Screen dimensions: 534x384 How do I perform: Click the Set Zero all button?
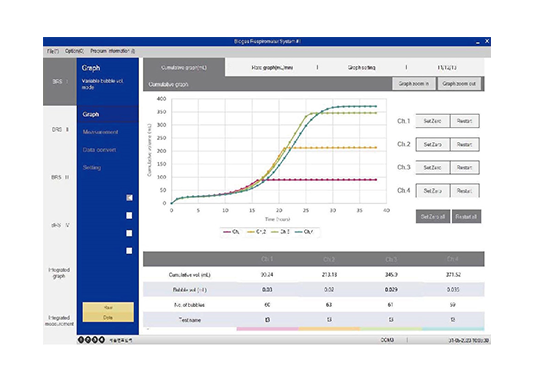pos(433,217)
